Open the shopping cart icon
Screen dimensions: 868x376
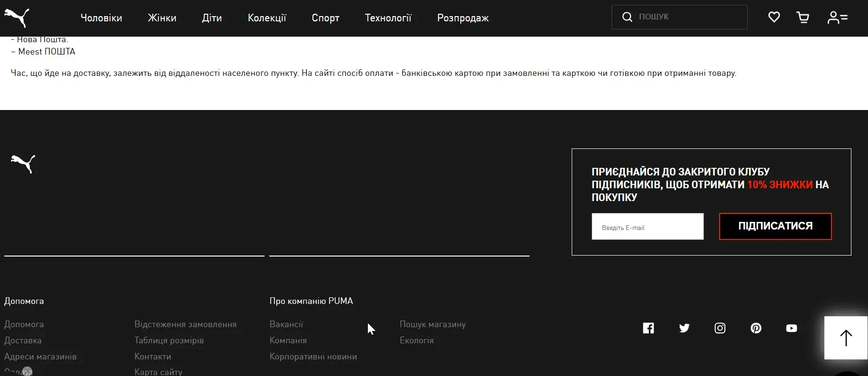click(803, 18)
